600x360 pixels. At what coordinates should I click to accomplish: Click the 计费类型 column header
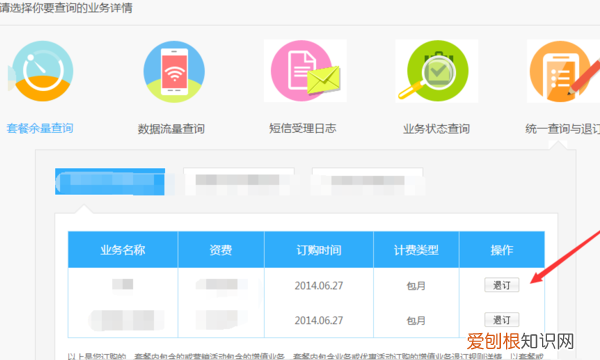[x=416, y=250]
